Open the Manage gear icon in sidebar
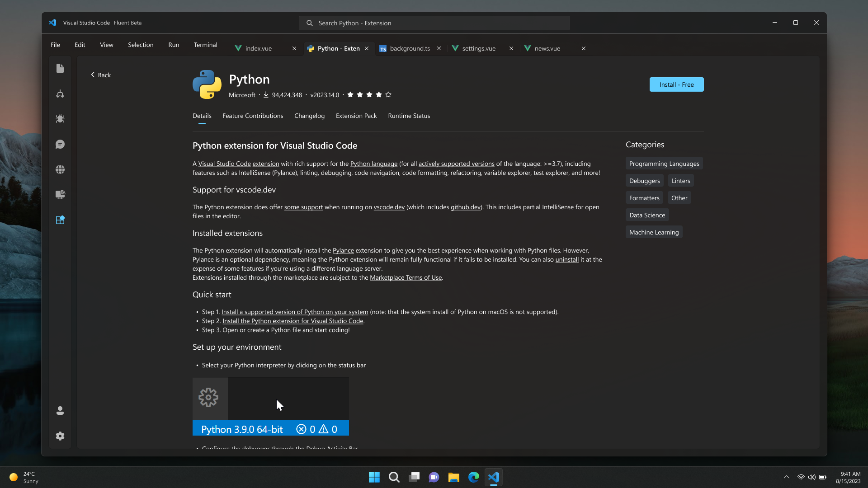Viewport: 868px width, 488px height. tap(60, 436)
